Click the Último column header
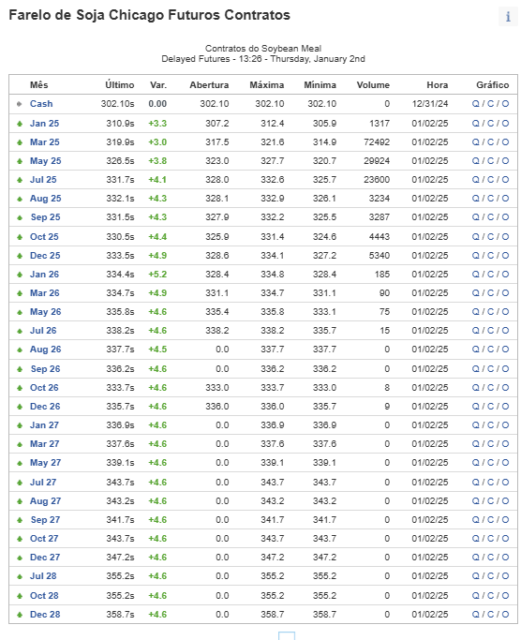The image size is (521, 640). [120, 85]
